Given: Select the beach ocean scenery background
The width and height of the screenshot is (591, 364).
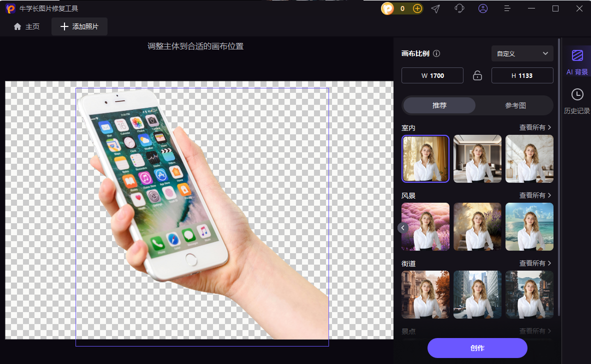Looking at the screenshot, I should pyautogui.click(x=529, y=227).
